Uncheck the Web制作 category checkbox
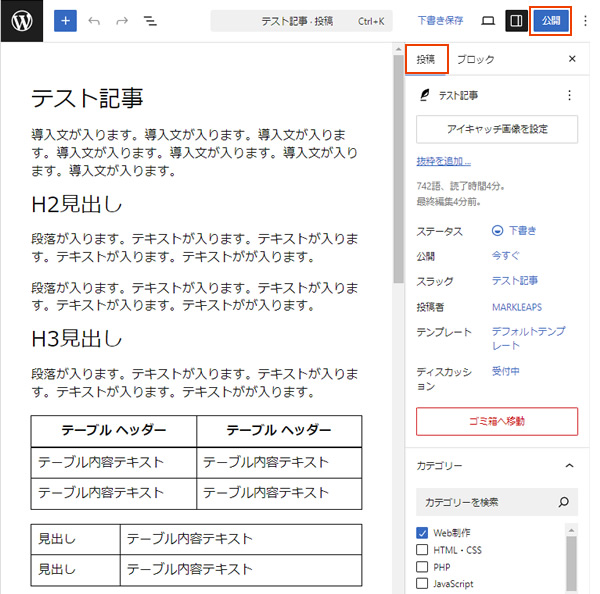 pyautogui.click(x=422, y=532)
